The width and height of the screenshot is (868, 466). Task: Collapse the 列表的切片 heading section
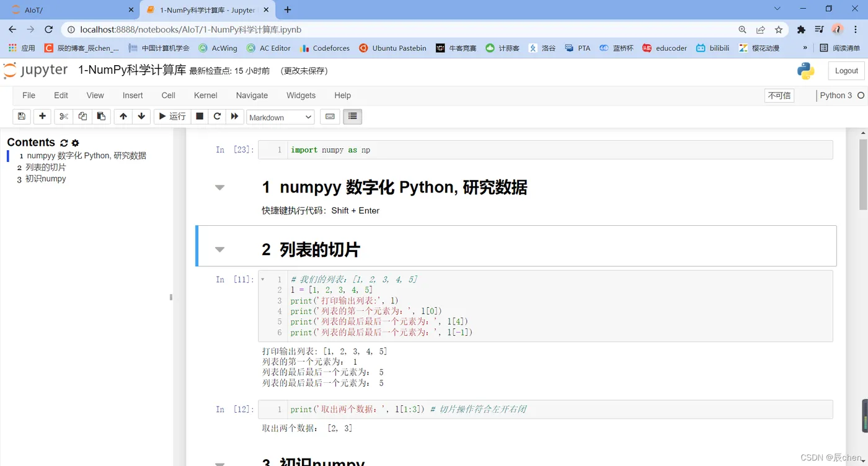(219, 249)
